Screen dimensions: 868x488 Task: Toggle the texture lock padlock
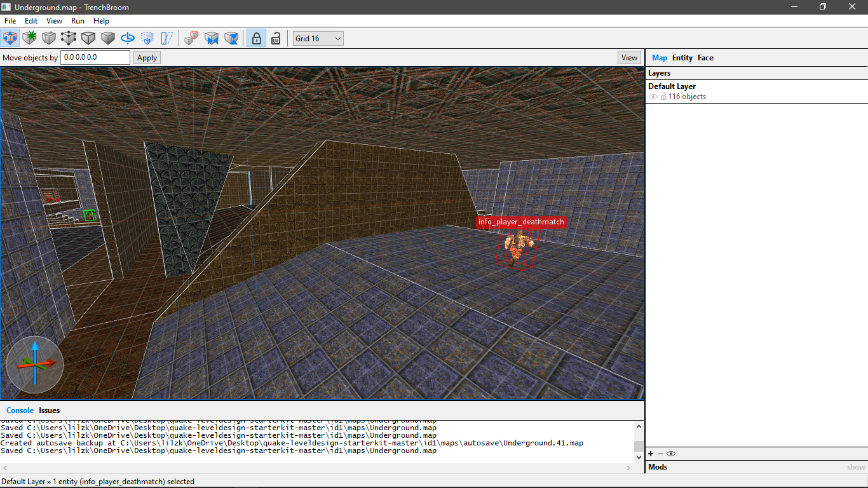256,38
